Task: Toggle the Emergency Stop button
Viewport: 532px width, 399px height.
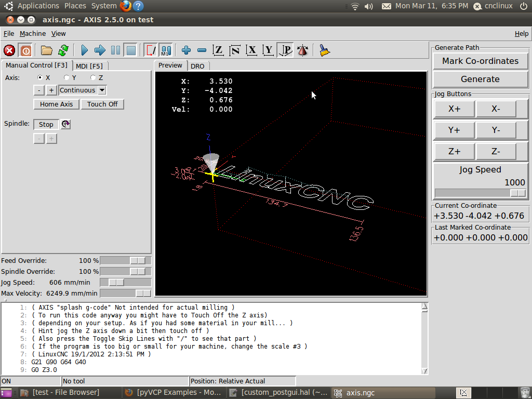Action: tap(9, 50)
